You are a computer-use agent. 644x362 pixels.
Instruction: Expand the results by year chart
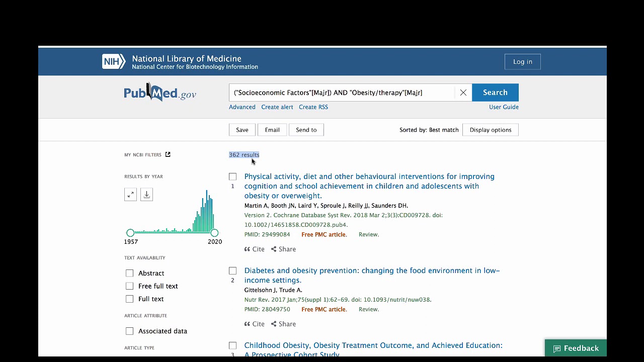point(131,195)
